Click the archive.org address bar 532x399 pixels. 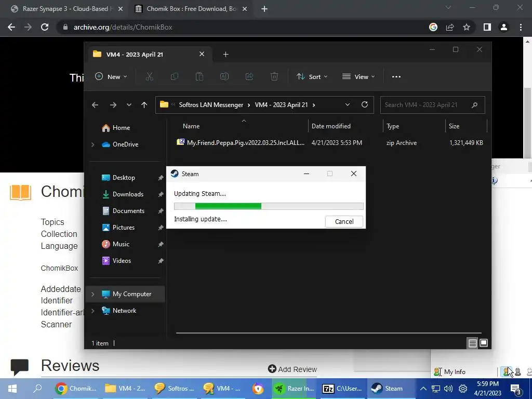pyautogui.click(x=244, y=27)
